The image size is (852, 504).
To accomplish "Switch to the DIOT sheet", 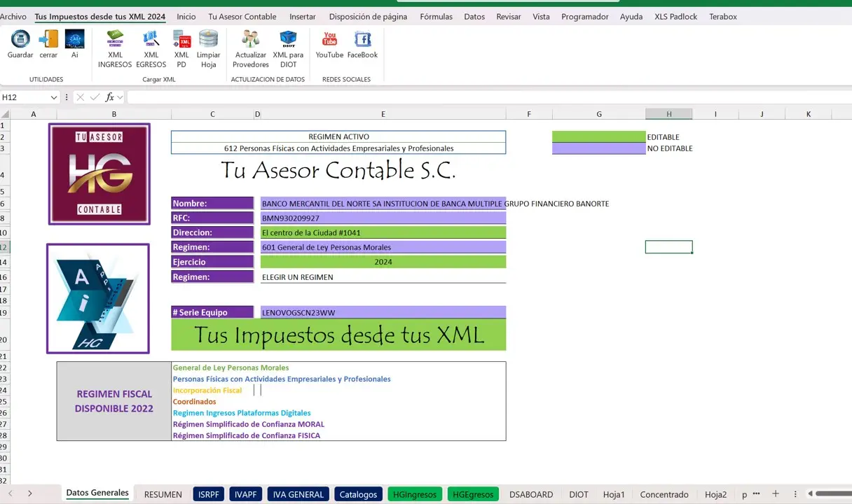I will click(579, 494).
